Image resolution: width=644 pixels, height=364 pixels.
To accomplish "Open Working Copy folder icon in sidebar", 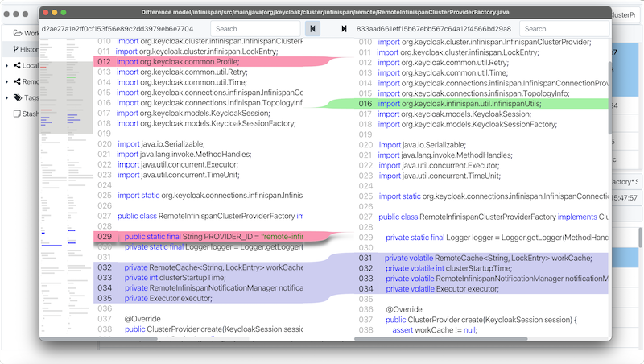I will pos(17,33).
